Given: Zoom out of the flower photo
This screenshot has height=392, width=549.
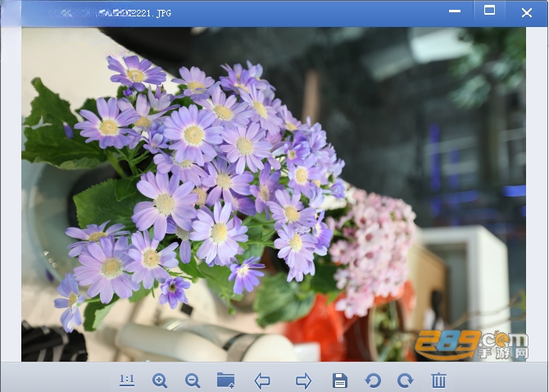Looking at the screenshot, I should tap(193, 381).
